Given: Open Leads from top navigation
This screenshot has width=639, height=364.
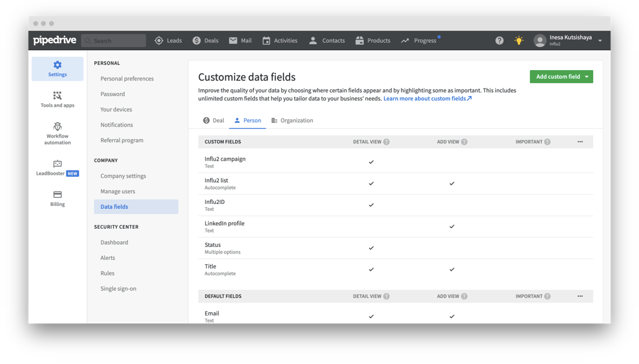Looking at the screenshot, I should (168, 41).
